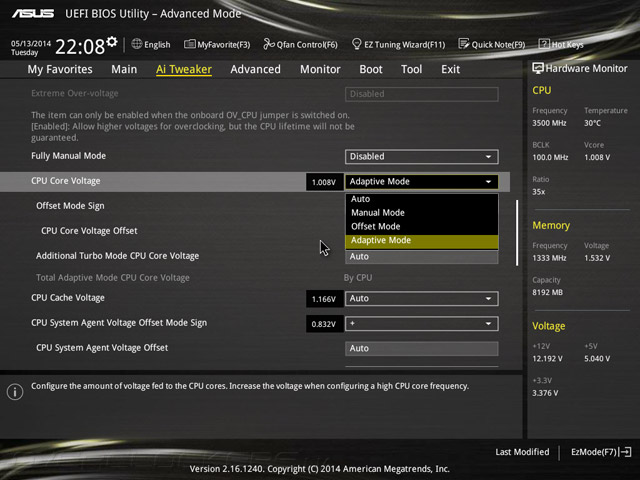This screenshot has height=480, width=640.
Task: Click the 22:08 clock display
Action: pyautogui.click(x=80, y=47)
